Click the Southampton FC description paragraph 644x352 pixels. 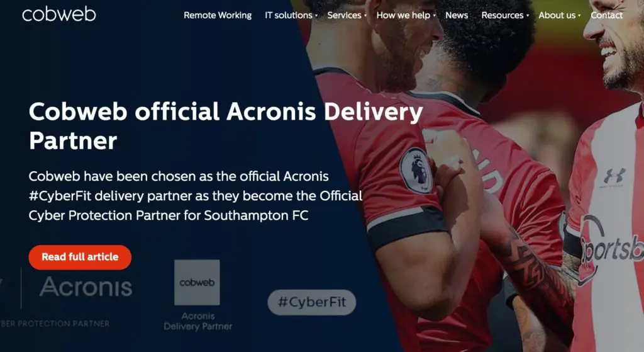tap(196, 196)
